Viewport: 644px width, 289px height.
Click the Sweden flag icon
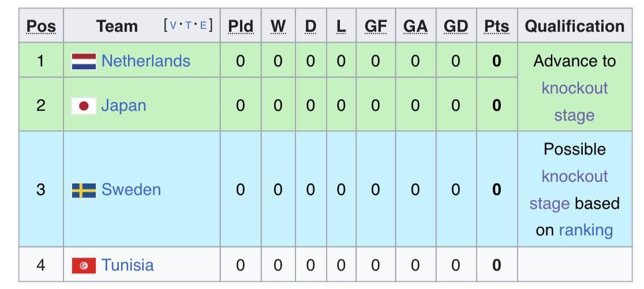coord(84,190)
